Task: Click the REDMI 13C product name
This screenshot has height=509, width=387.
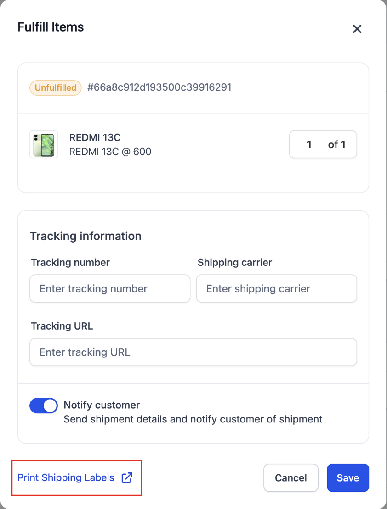Action: pos(95,137)
